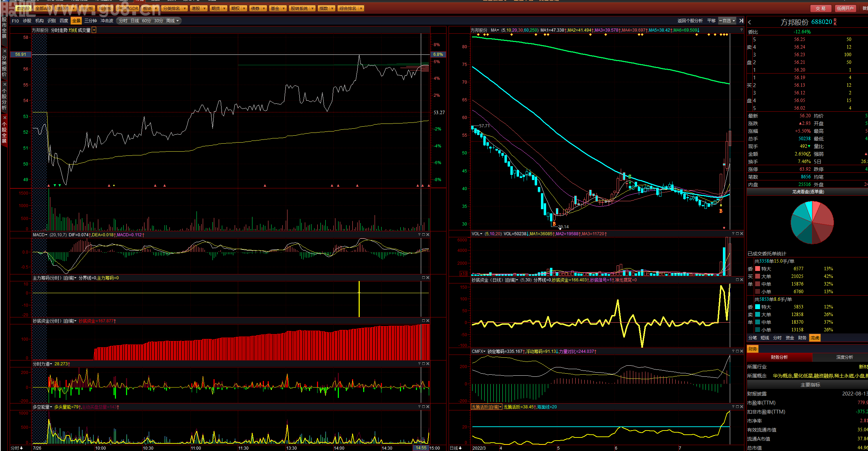Screen dimensions: 868x451
Task: Close the 抄底资金(分时) indicator panel
Action: coord(428,321)
